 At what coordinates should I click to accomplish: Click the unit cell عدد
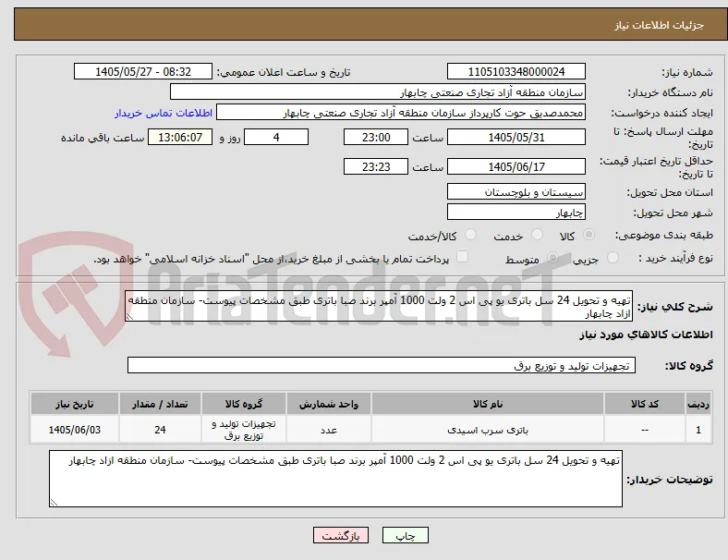coord(329,430)
